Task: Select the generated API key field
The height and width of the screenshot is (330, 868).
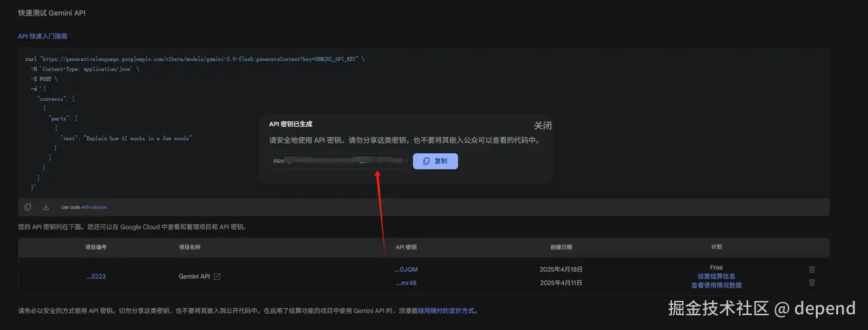Action: (x=338, y=161)
